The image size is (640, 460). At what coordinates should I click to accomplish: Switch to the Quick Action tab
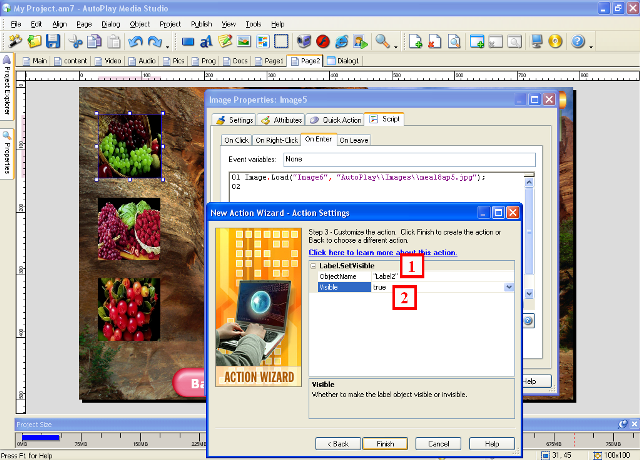[x=336, y=120]
